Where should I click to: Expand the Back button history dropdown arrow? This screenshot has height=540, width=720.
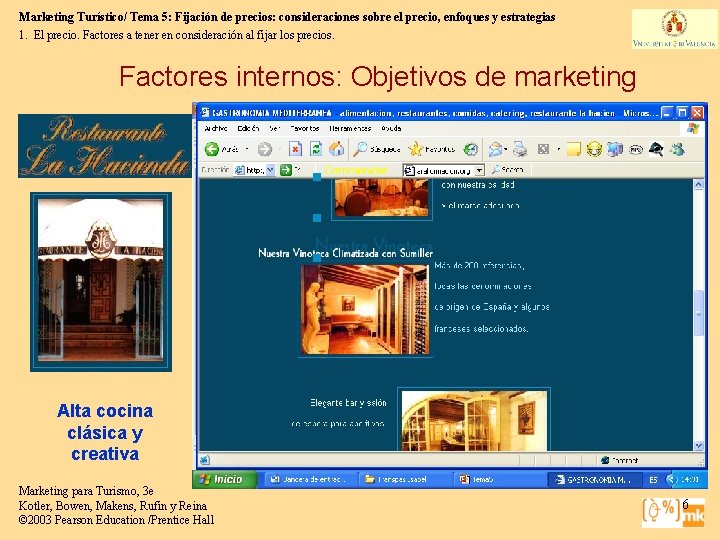[247, 149]
